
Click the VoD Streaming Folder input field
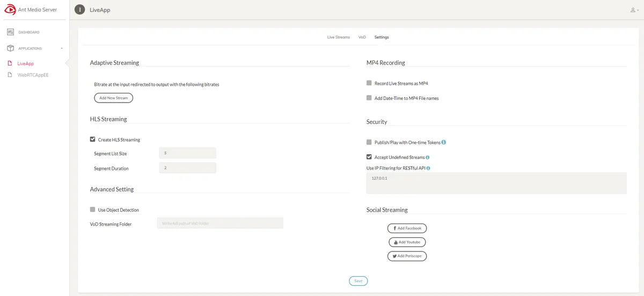click(220, 223)
